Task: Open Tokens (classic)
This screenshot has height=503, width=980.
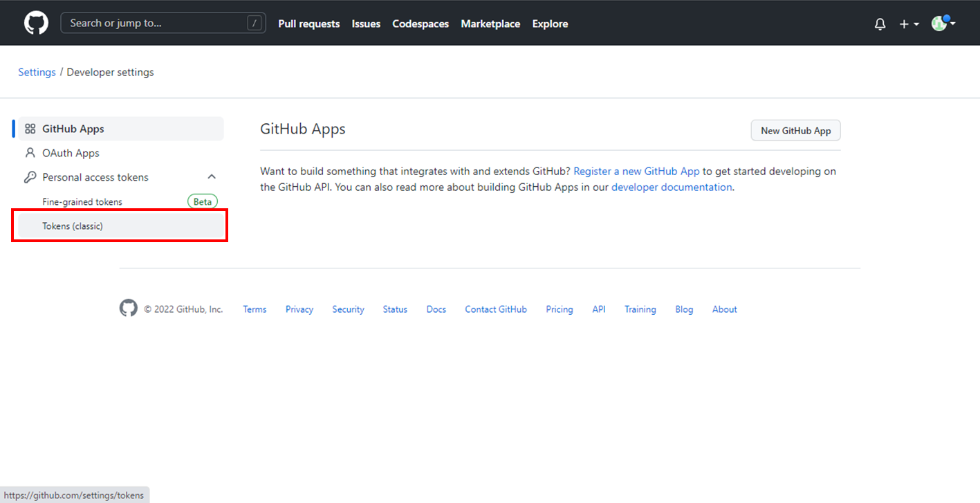Action: pos(120,226)
